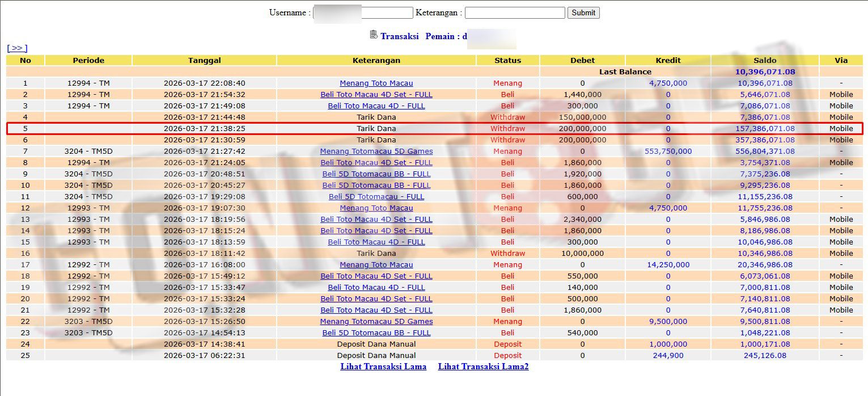Click the Saldo column header

pyautogui.click(x=765, y=60)
